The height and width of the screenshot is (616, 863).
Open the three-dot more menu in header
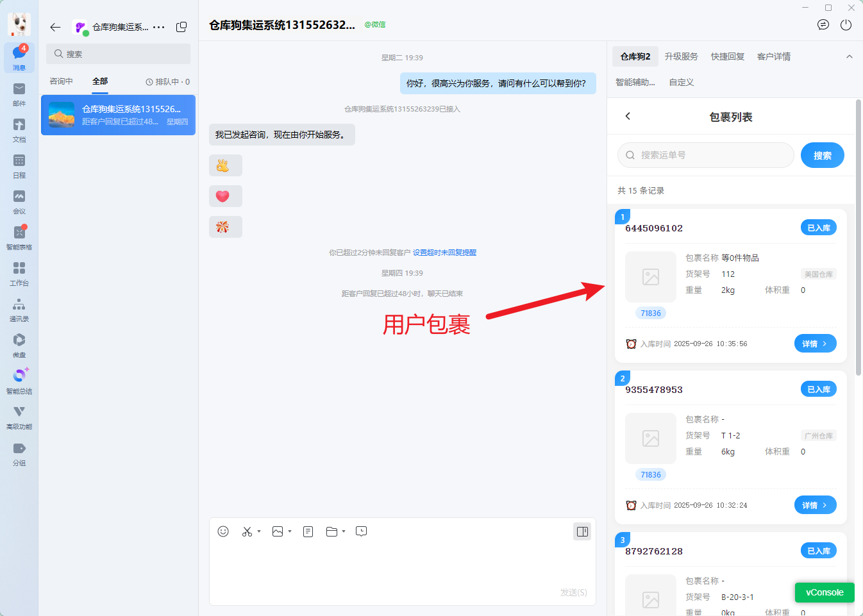coord(159,27)
